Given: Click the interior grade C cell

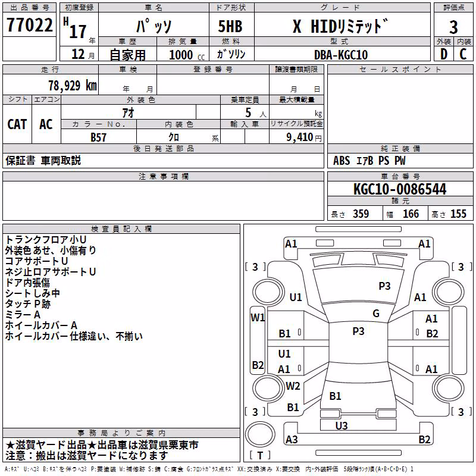Looking at the screenshot, I should (x=464, y=54).
